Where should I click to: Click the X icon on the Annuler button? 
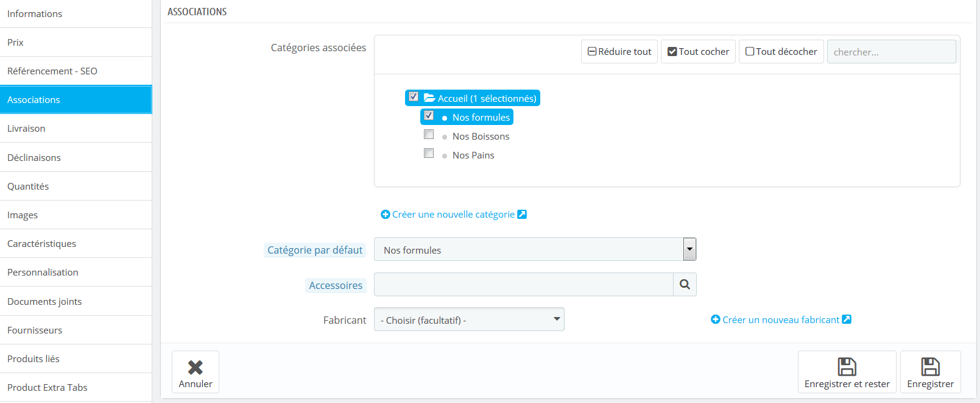pos(195,366)
